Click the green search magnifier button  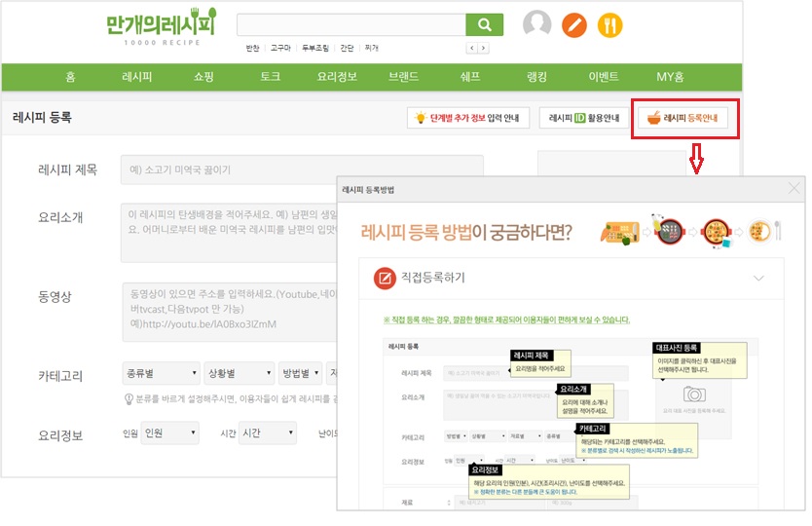click(x=483, y=25)
